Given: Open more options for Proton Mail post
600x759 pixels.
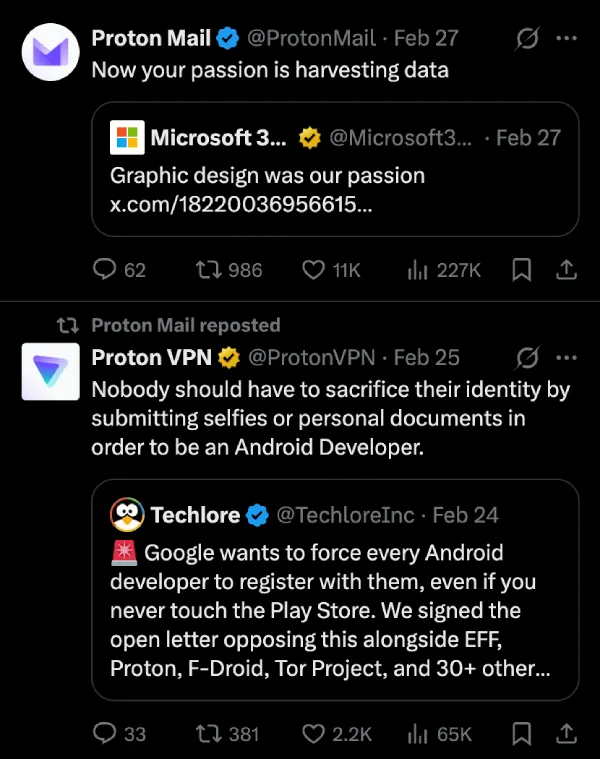Looking at the screenshot, I should [x=566, y=39].
